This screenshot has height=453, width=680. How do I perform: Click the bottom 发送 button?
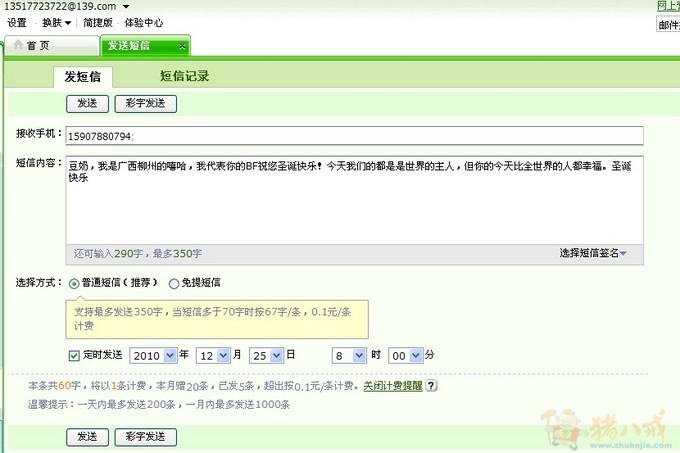tap(87, 437)
